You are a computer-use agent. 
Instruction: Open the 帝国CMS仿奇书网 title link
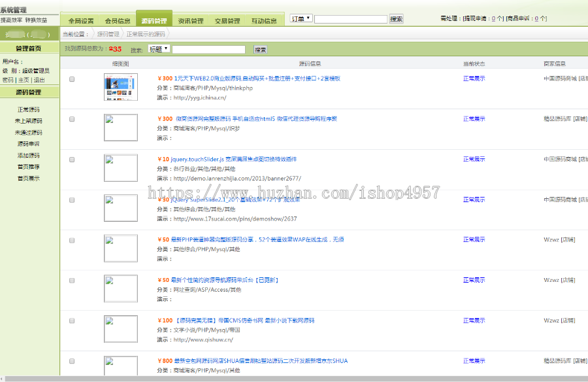245,321
